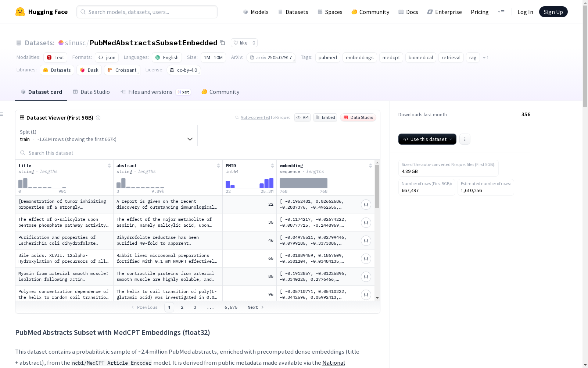
Task: Sort by the abstract column
Action: 218,166
